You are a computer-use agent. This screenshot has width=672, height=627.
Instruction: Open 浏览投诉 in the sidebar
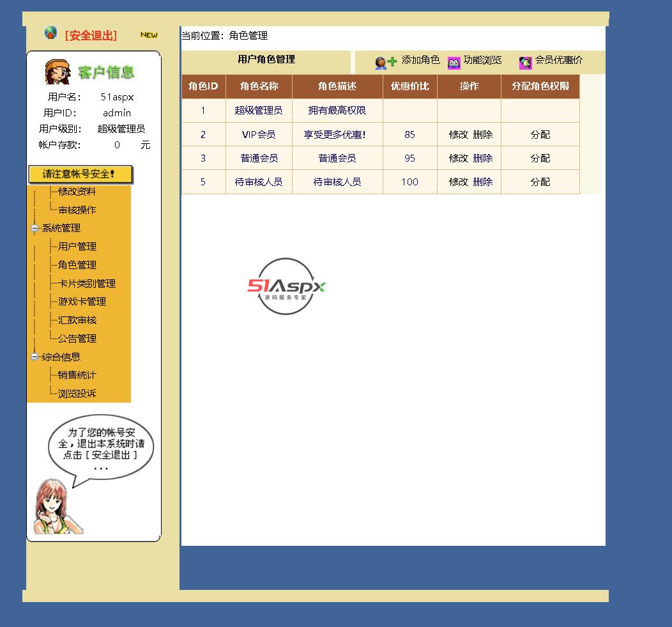(77, 394)
